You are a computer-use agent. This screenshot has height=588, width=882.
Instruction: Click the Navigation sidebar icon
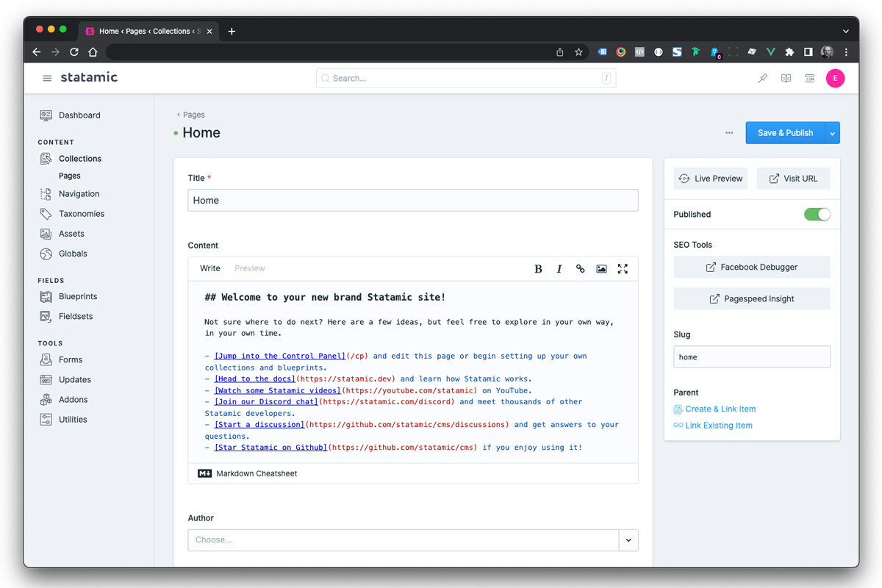pyautogui.click(x=46, y=194)
